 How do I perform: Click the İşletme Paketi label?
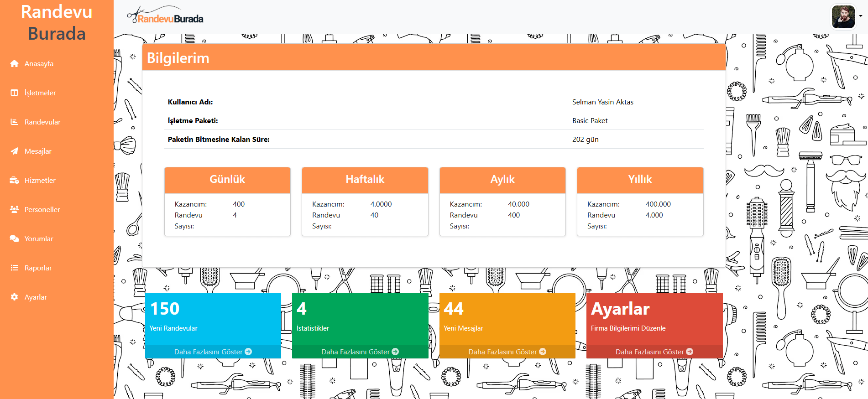pyautogui.click(x=193, y=121)
